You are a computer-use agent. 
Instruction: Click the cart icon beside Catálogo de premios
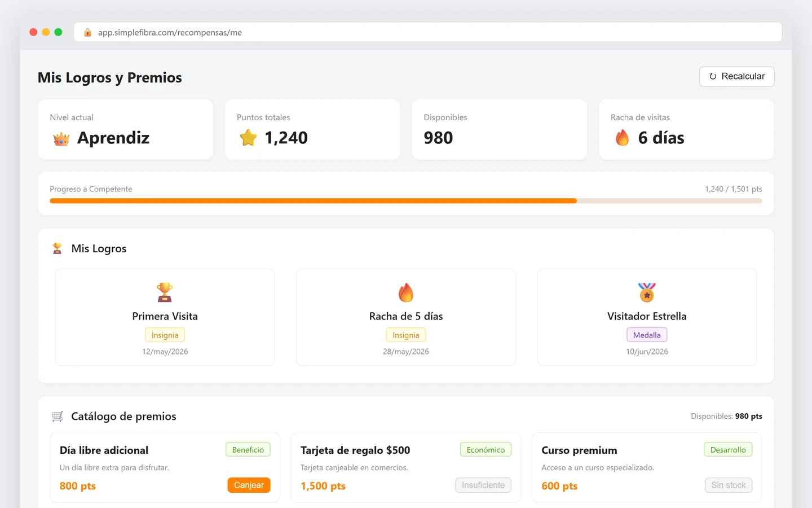point(58,417)
